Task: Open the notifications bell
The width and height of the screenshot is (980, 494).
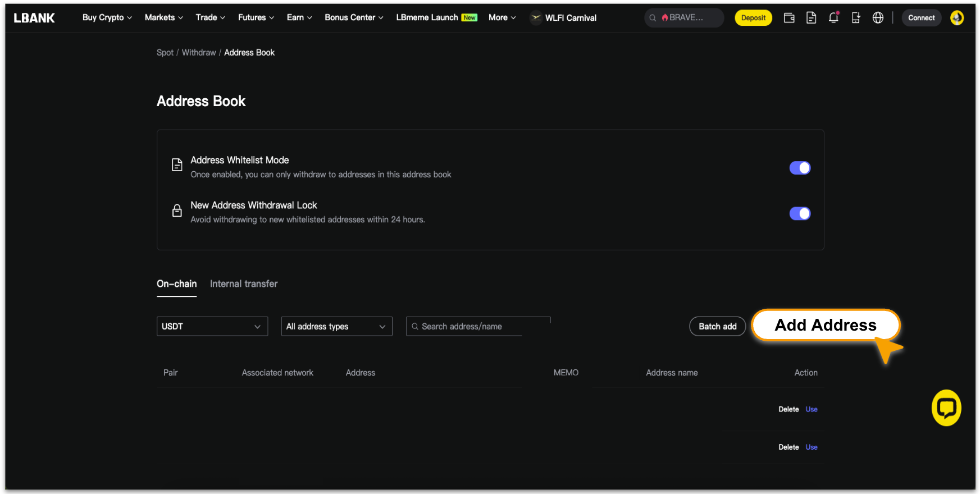Action: [x=833, y=18]
